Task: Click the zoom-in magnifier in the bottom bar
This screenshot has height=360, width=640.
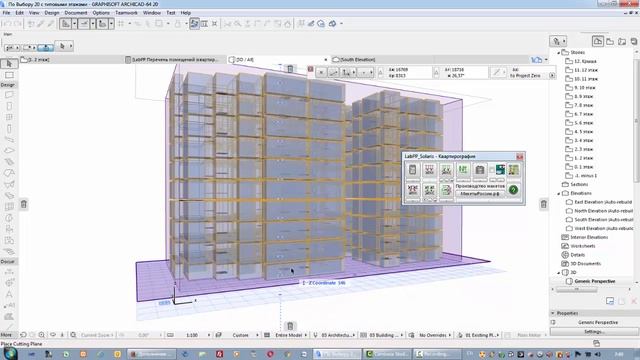Action: 42,335
